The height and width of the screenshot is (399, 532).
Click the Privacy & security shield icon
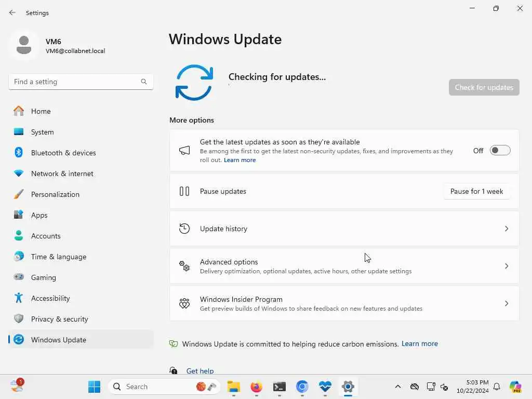click(19, 318)
